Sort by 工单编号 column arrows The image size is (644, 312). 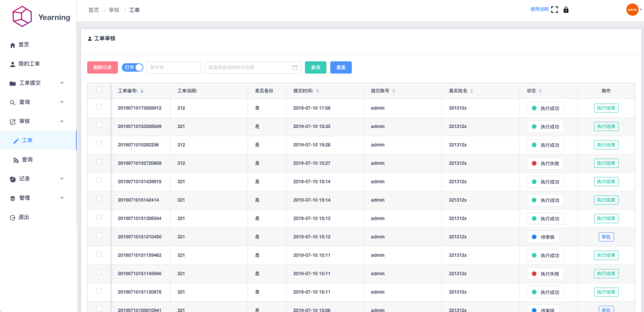click(142, 91)
